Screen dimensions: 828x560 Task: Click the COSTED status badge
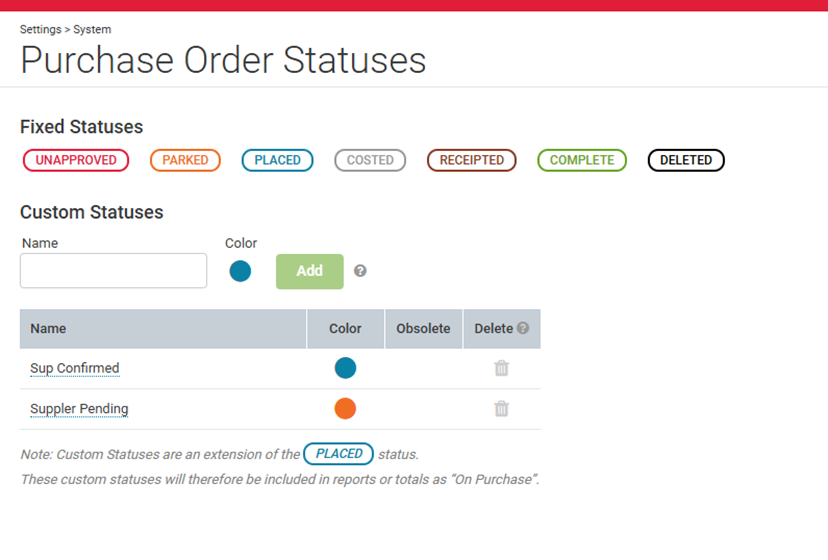click(x=370, y=160)
